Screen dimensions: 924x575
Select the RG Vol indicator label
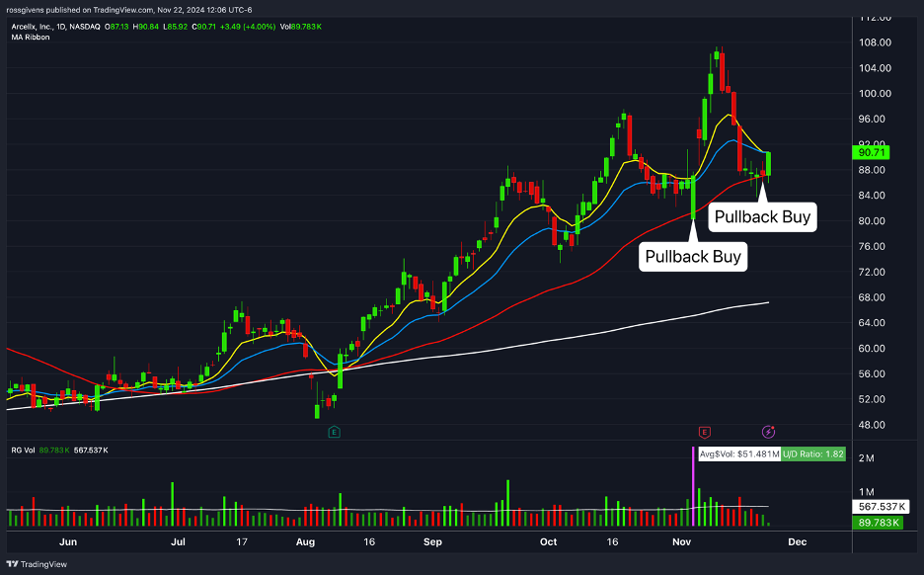pos(23,450)
